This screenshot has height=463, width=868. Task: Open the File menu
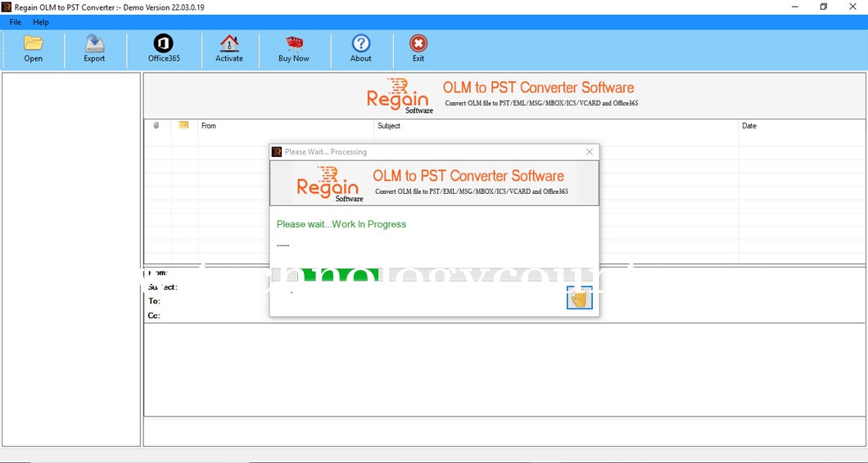click(15, 22)
